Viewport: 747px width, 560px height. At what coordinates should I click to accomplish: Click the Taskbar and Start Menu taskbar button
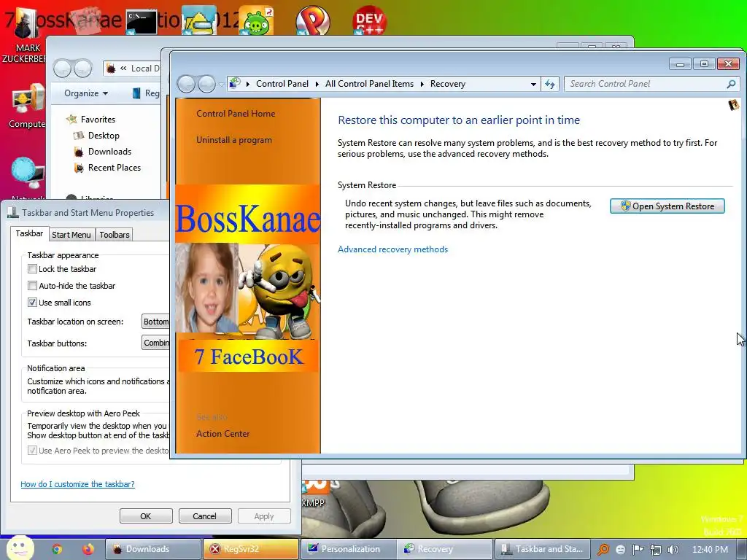pyautogui.click(x=543, y=549)
